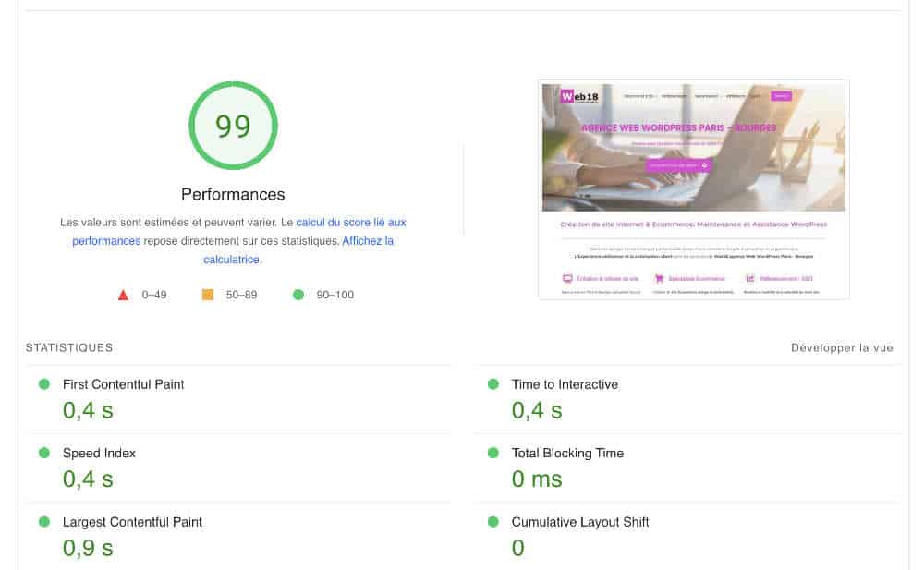The width and height of the screenshot is (924, 570).
Task: Click the red triangle 0–49 legend icon
Action: pos(123,295)
